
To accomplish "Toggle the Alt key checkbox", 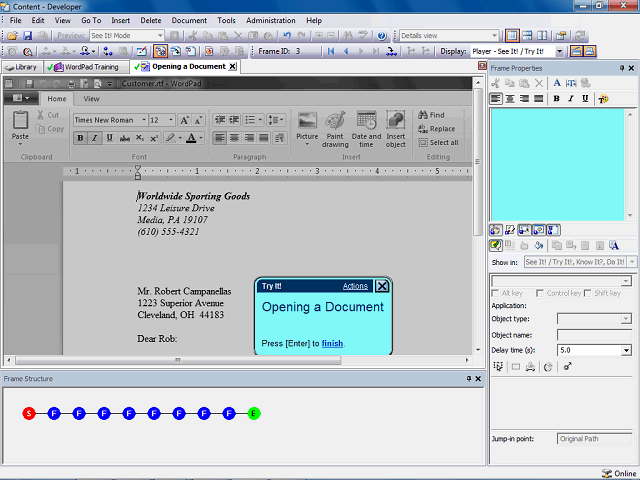I will (x=496, y=293).
